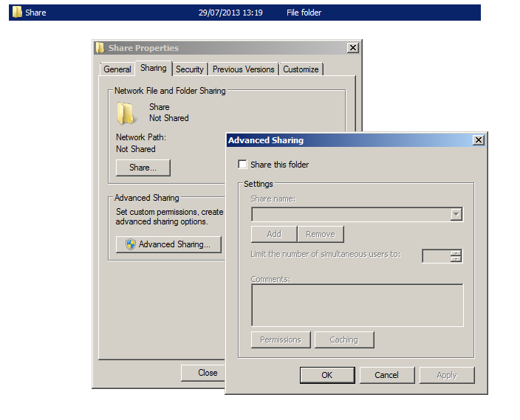The width and height of the screenshot is (520, 420).
Task: Enable the 'Share this folder' checkbox
Action: click(x=242, y=165)
